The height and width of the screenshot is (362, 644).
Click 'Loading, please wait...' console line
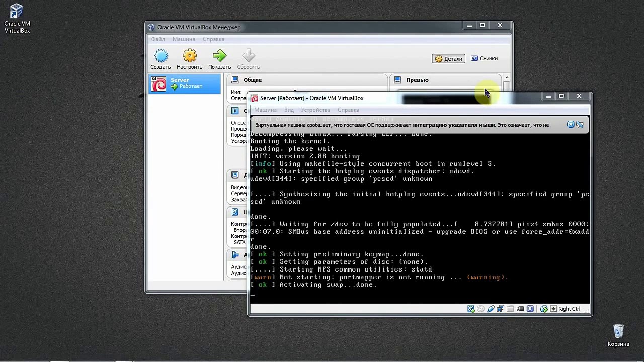(298, 149)
